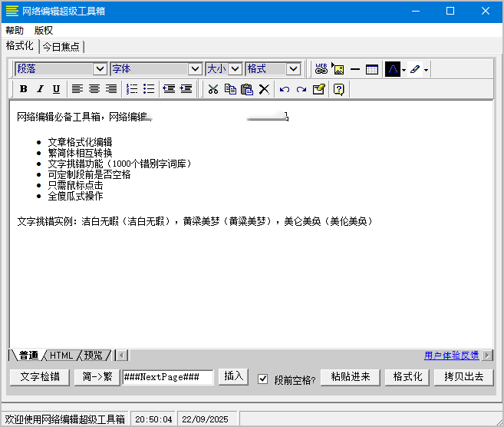Open the 大小 size dropdown
Screen dimensions: 504x427
point(235,69)
